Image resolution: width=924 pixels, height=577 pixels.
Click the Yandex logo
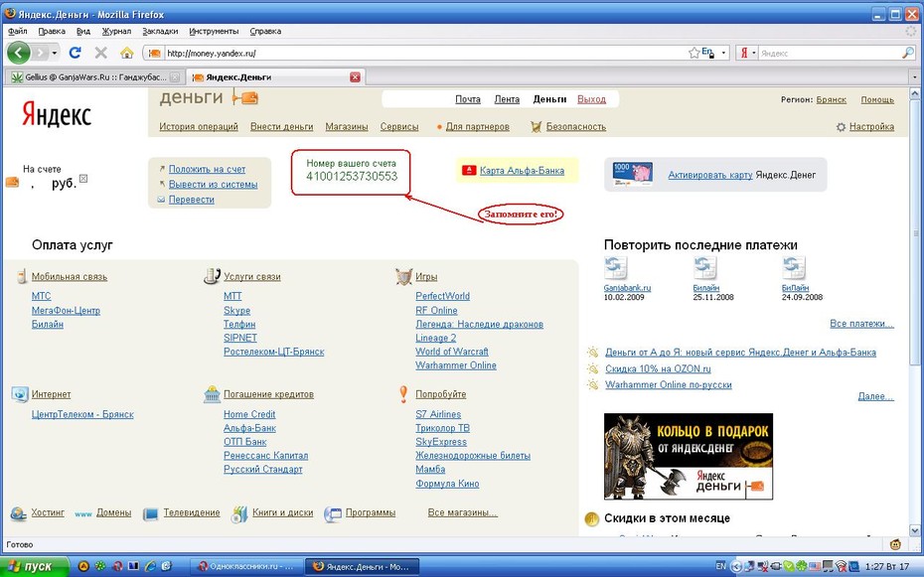pyautogui.click(x=57, y=114)
